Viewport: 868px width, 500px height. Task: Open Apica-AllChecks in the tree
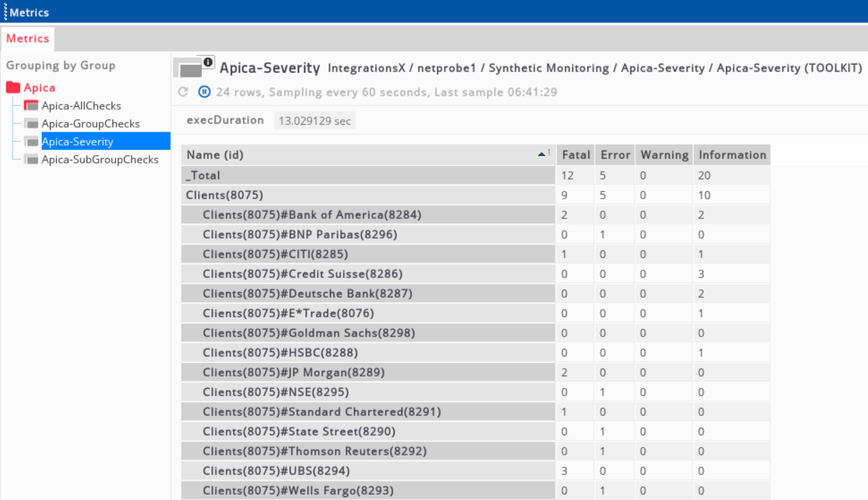coord(81,106)
